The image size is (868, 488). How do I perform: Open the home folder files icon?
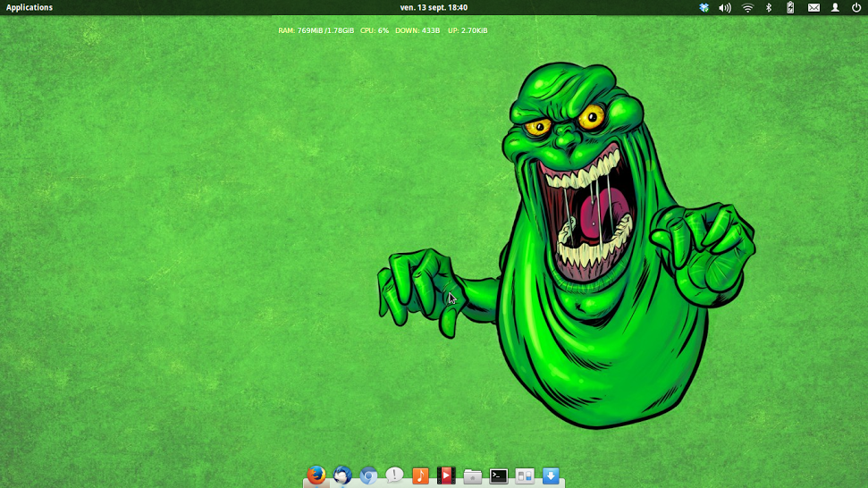coord(472,475)
